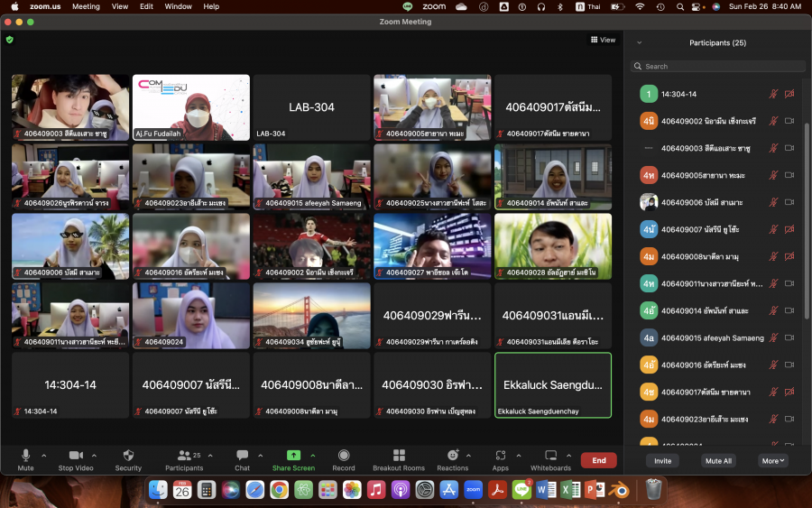Toggle video icon for 406409015 afeeyah Samaeng
Screen dimensions: 812x508
click(789, 337)
